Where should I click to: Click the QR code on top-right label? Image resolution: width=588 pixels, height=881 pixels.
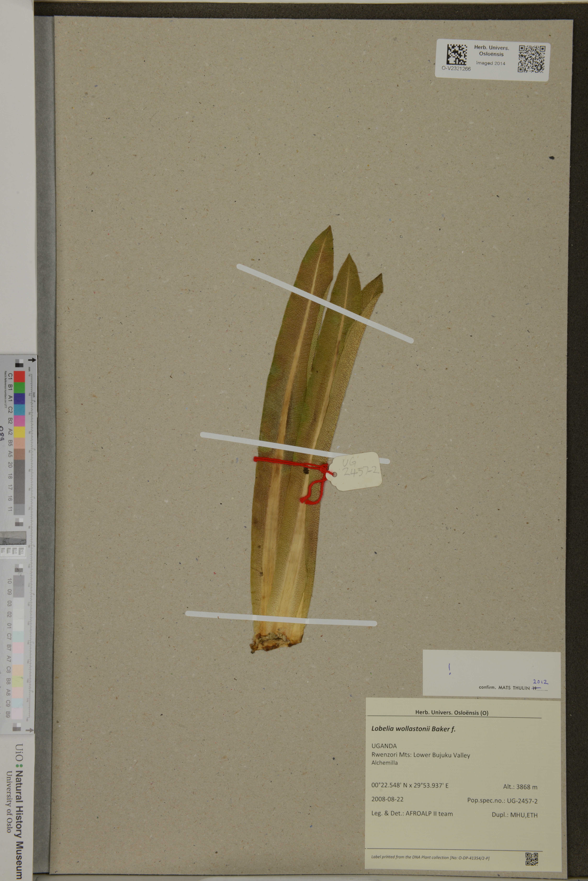532,59
